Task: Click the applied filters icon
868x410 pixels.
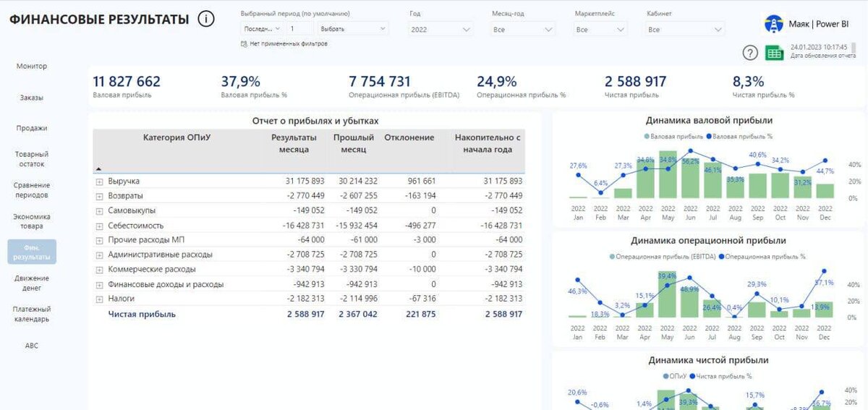Action: [244, 43]
